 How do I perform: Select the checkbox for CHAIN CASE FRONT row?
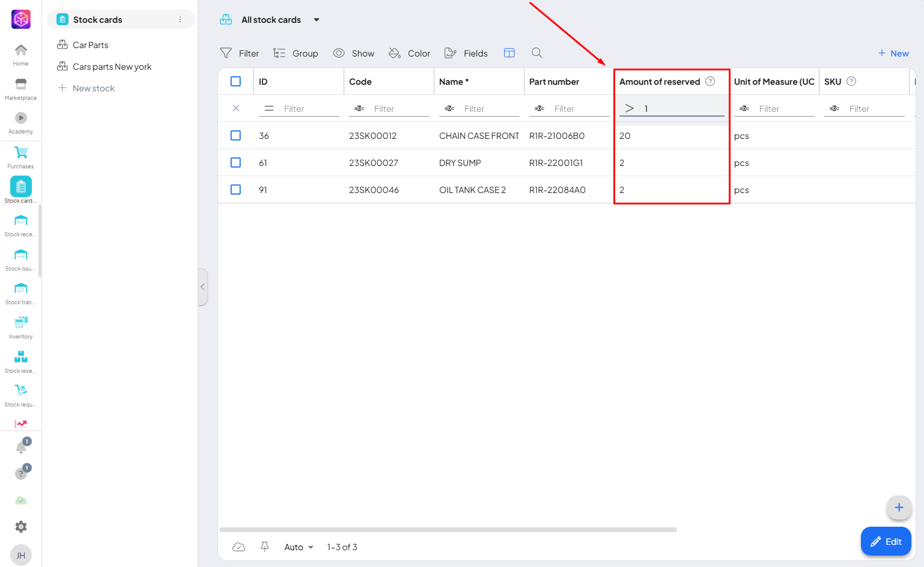[236, 135]
